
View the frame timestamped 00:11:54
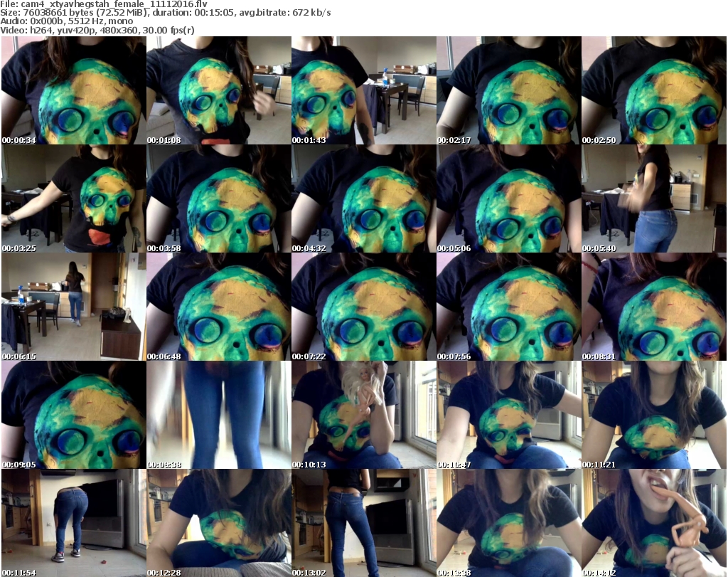coord(74,523)
